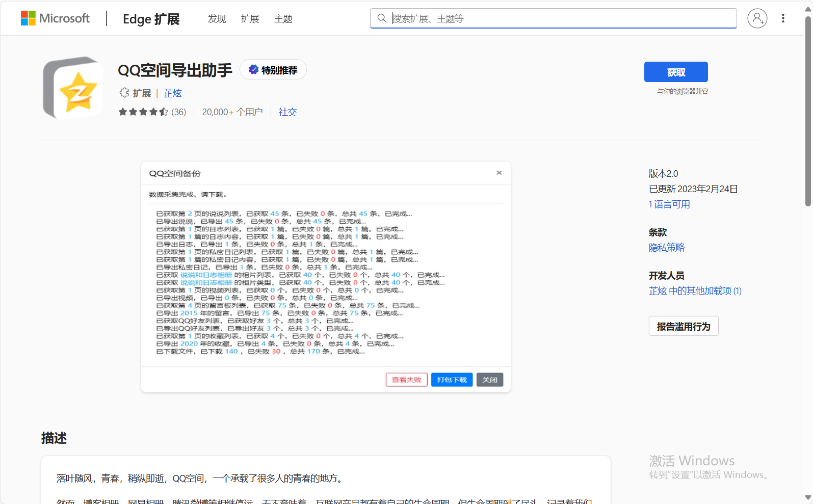Click the vertical scrollbar thumb
This screenshot has width=813, height=504.
[x=808, y=111]
